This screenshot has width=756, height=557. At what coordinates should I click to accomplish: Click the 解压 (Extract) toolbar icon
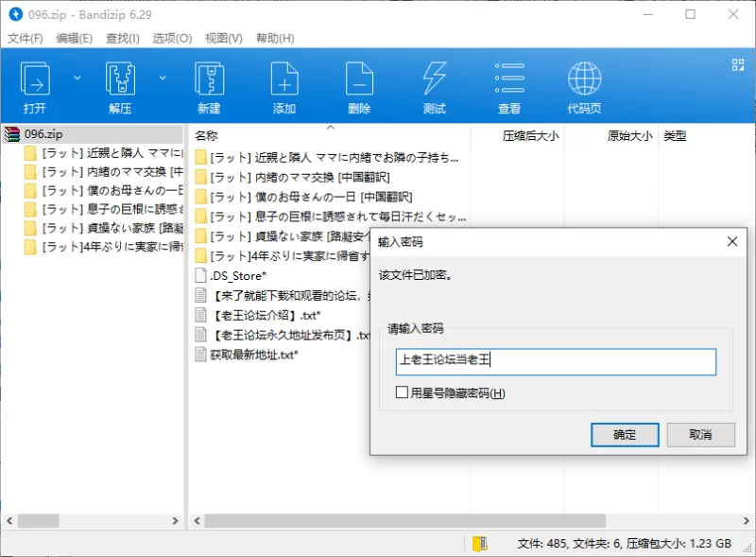pos(120,87)
